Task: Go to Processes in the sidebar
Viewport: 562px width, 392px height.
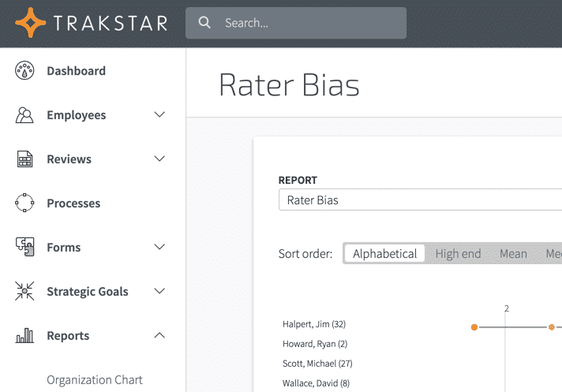Action: click(73, 203)
